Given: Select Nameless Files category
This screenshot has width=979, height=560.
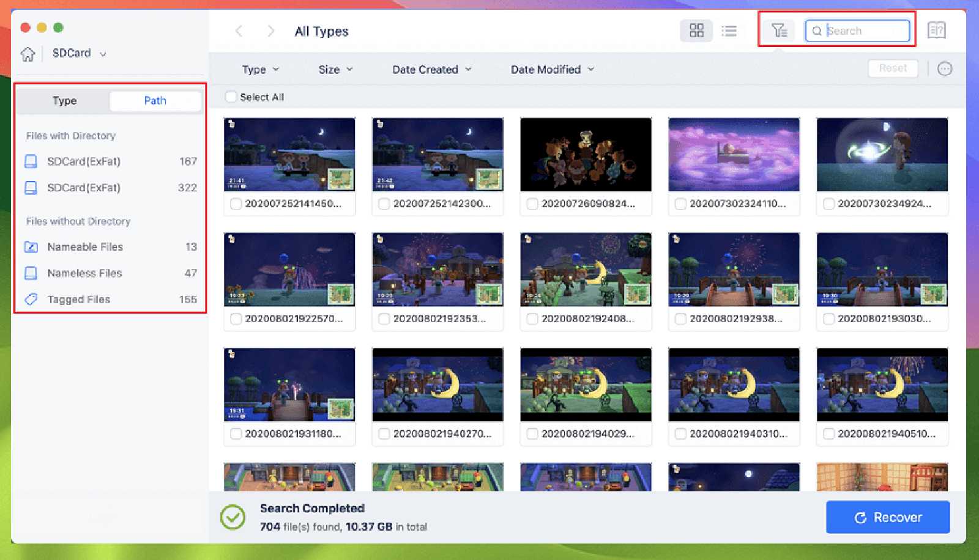Looking at the screenshot, I should (110, 273).
